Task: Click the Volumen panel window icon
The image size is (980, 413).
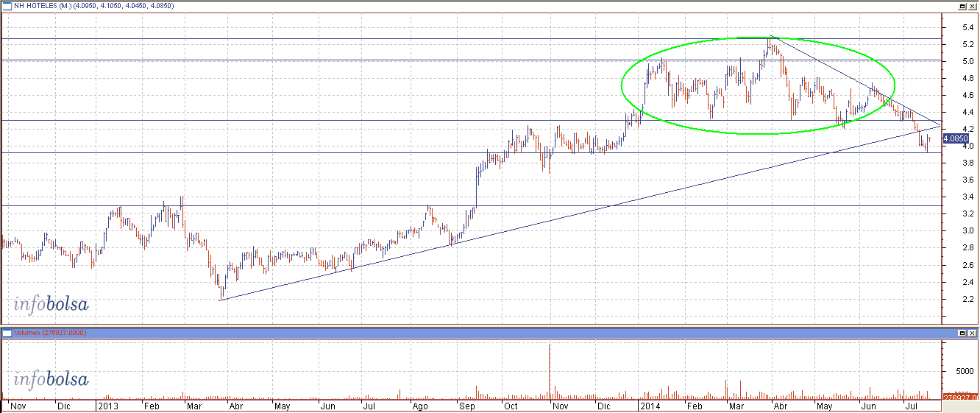Action: (7, 333)
